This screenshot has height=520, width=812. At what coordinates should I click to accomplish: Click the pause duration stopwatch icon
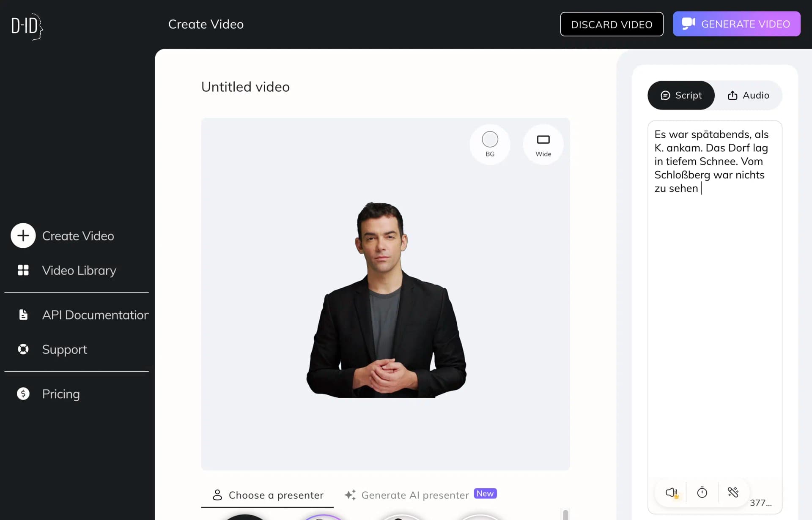[702, 492]
